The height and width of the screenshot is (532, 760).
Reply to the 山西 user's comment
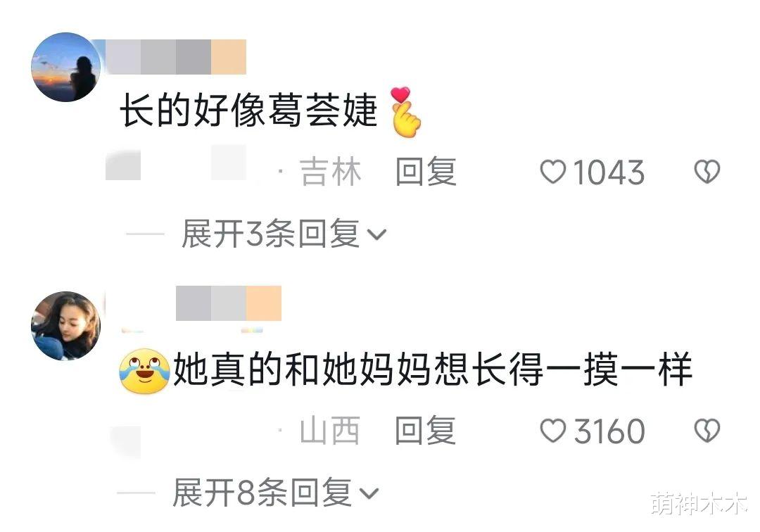tap(426, 431)
